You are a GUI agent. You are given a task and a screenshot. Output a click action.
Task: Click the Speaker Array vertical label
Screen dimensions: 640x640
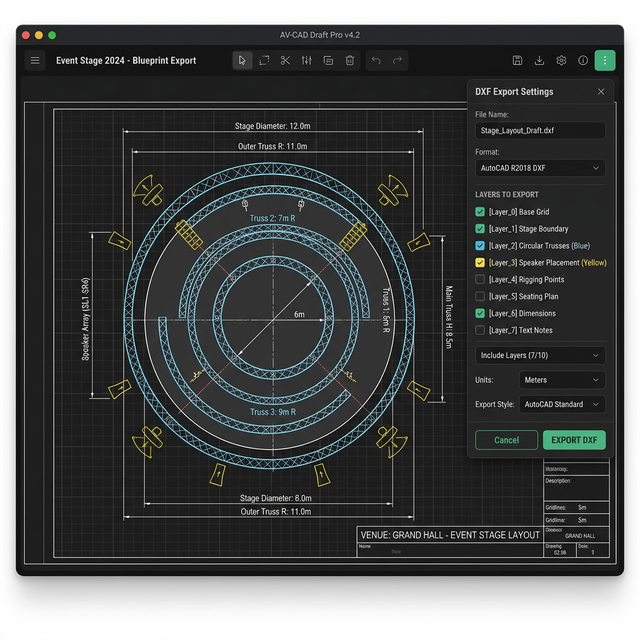click(85, 319)
